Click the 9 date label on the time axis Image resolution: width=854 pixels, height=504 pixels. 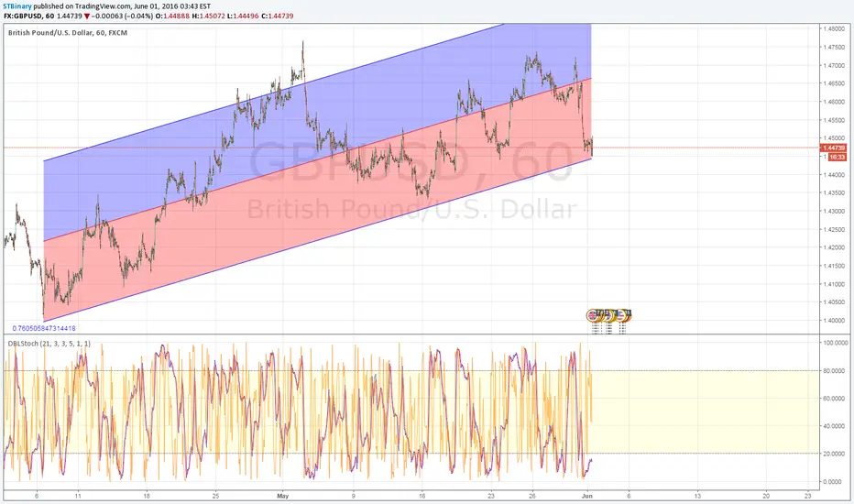pos(353,497)
